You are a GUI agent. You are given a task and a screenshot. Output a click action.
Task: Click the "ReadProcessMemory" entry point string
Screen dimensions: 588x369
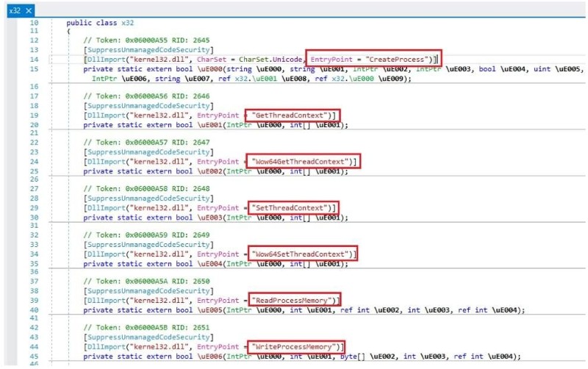[293, 301]
